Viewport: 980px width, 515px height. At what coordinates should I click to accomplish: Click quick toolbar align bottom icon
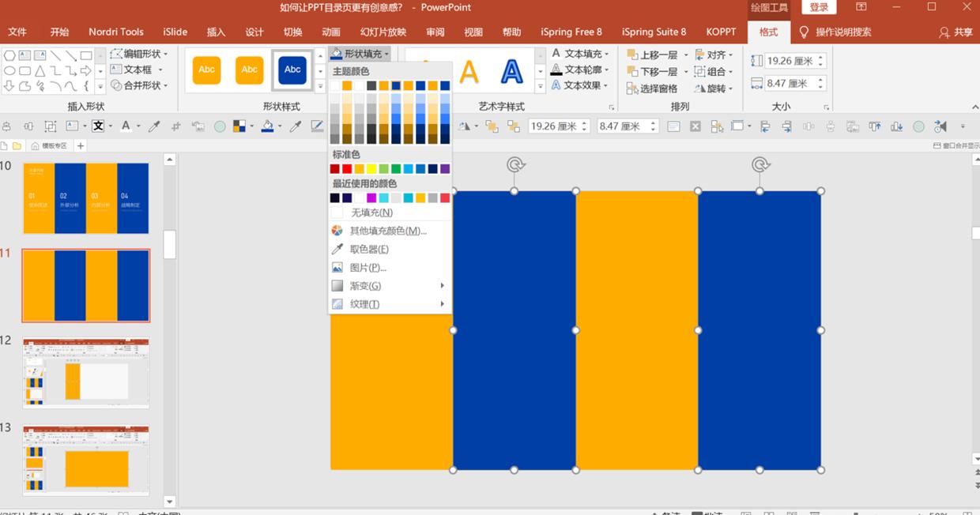(x=897, y=126)
